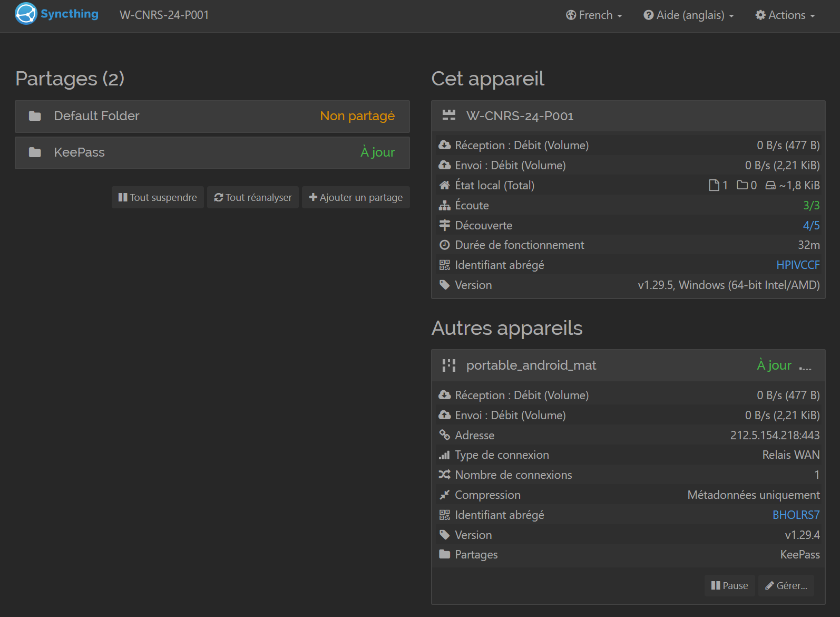
Task: Expand the Default Folder share
Action: point(212,117)
